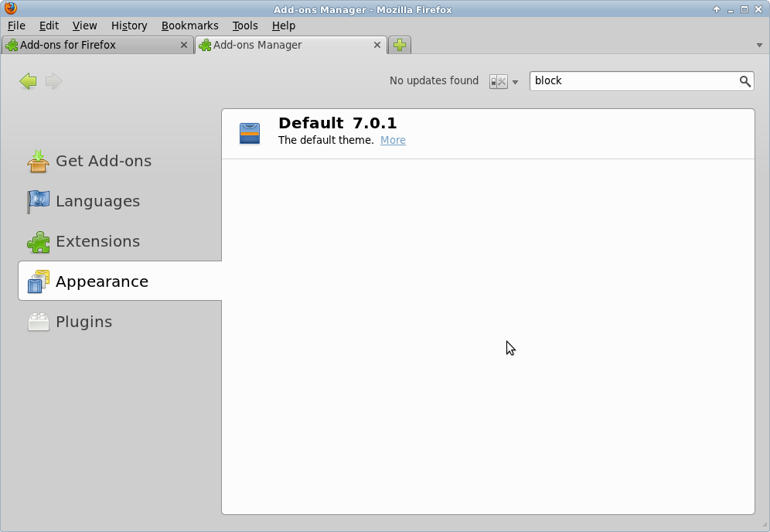Close the Add-ons for Firefox tab
This screenshot has width=770, height=532.
tap(184, 45)
